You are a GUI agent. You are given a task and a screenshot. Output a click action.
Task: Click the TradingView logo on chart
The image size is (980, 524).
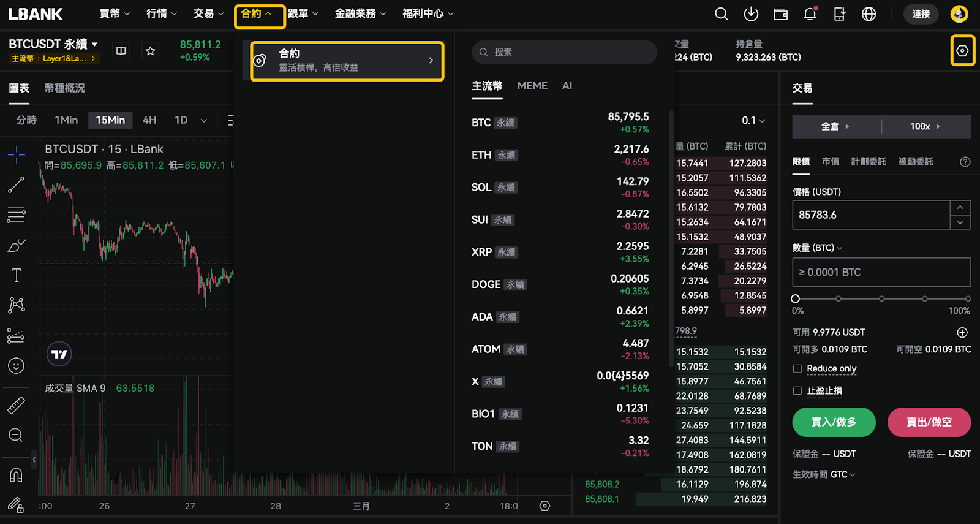59,354
